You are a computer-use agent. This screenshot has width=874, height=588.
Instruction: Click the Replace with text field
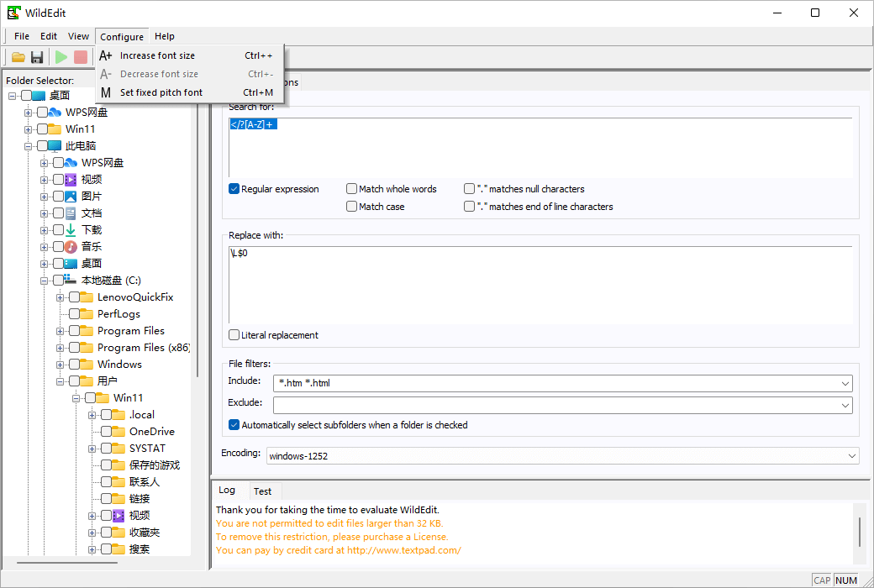[x=540, y=285]
